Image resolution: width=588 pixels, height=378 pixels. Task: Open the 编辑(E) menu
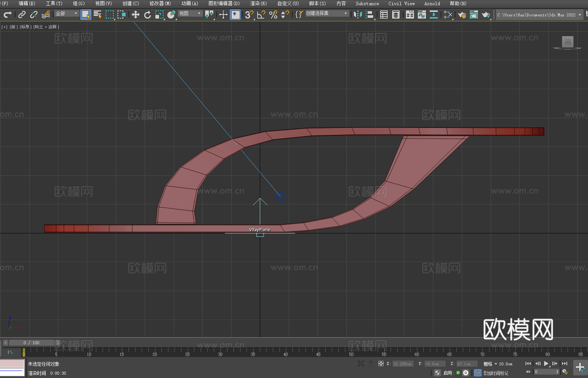[27, 3]
